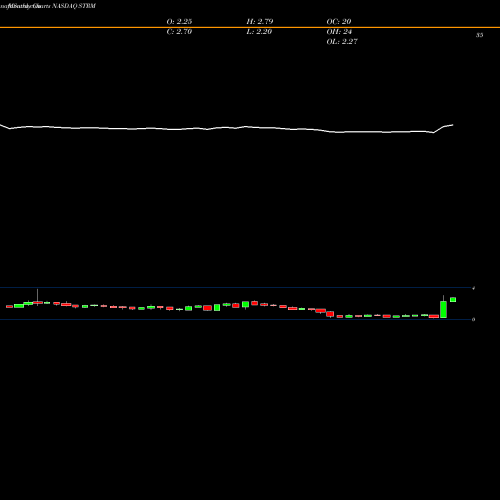
Task: Click the last green candlestick on the chart
Action: tap(453, 300)
